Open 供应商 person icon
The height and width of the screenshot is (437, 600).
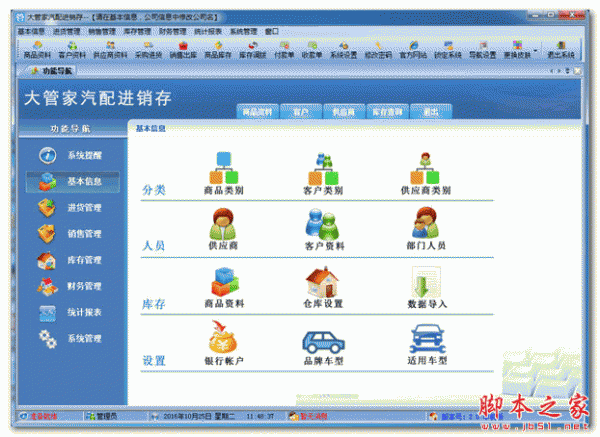(223, 229)
